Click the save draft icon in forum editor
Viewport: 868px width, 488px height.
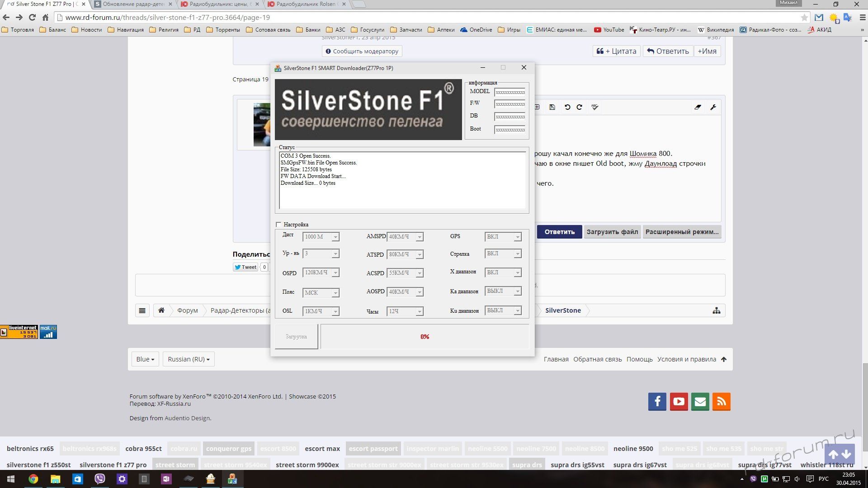pyautogui.click(x=552, y=107)
